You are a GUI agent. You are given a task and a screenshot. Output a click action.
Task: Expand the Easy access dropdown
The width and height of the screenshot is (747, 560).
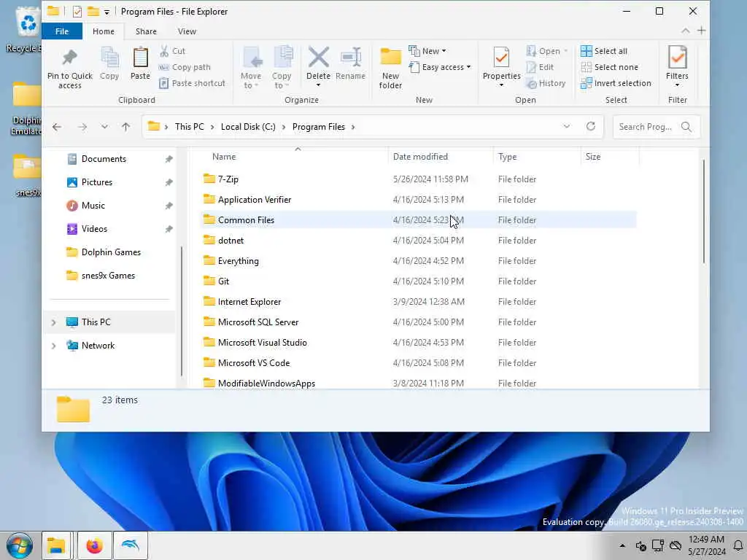469,67
